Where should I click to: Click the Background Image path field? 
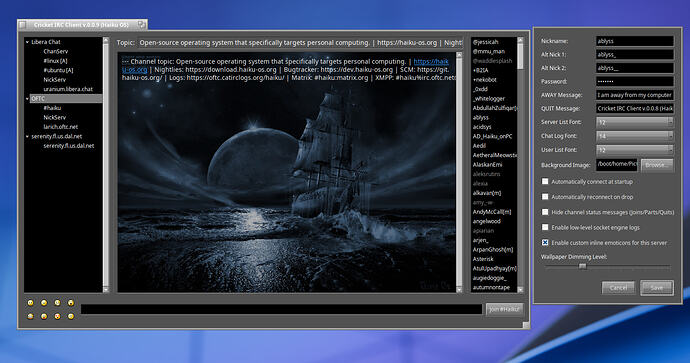(617, 165)
